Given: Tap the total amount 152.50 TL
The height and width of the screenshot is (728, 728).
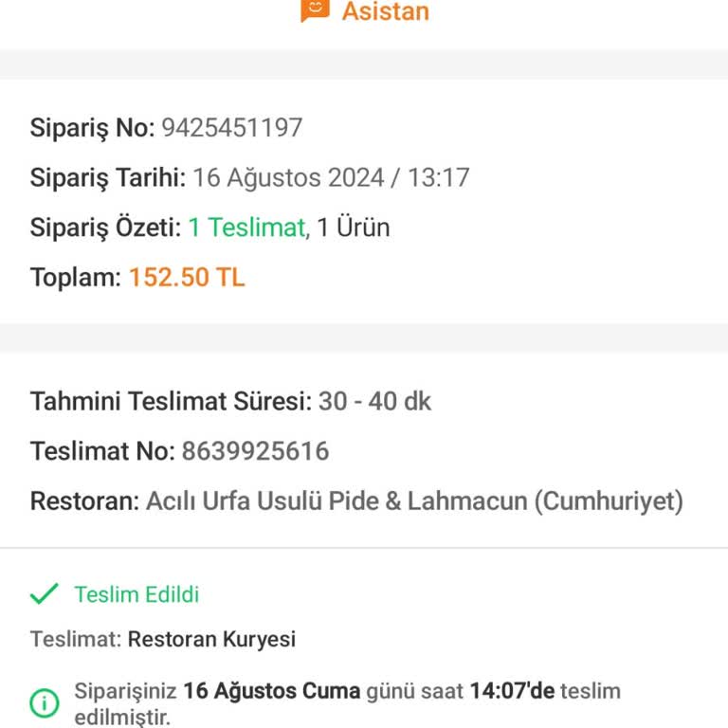Looking at the screenshot, I should tap(187, 278).
